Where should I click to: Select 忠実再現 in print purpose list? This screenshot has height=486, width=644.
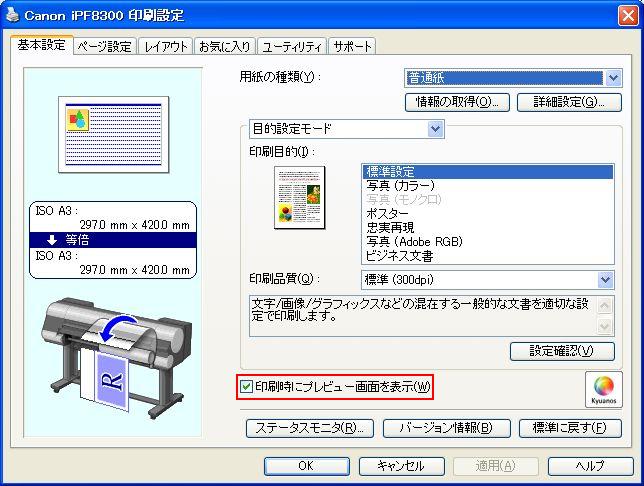pyautogui.click(x=488, y=228)
